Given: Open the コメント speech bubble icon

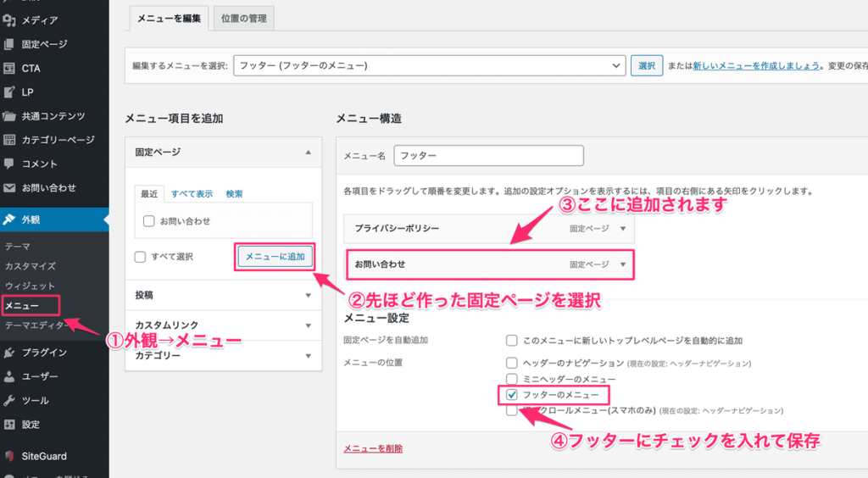Looking at the screenshot, I should click(x=9, y=164).
